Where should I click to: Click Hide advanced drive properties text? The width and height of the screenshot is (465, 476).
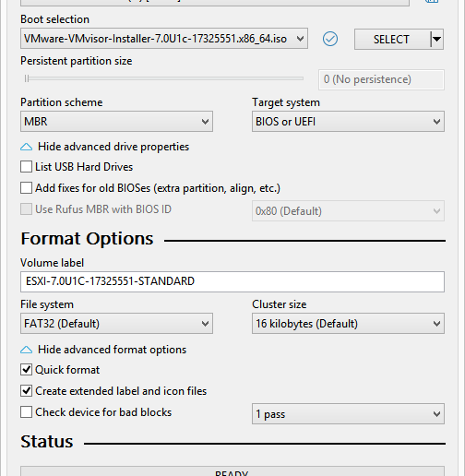click(x=113, y=147)
